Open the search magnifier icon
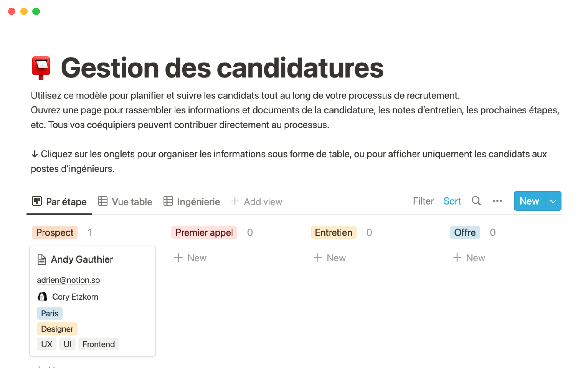588x368 pixels. tap(476, 201)
